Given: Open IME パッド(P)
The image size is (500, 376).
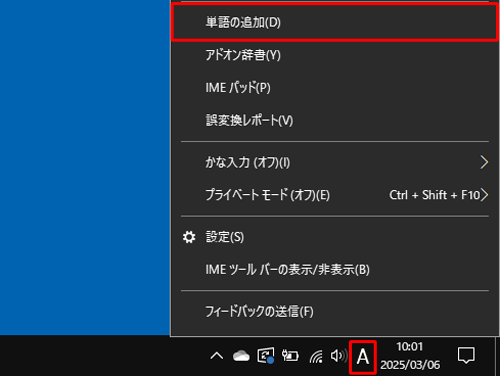Looking at the screenshot, I should tap(335, 88).
